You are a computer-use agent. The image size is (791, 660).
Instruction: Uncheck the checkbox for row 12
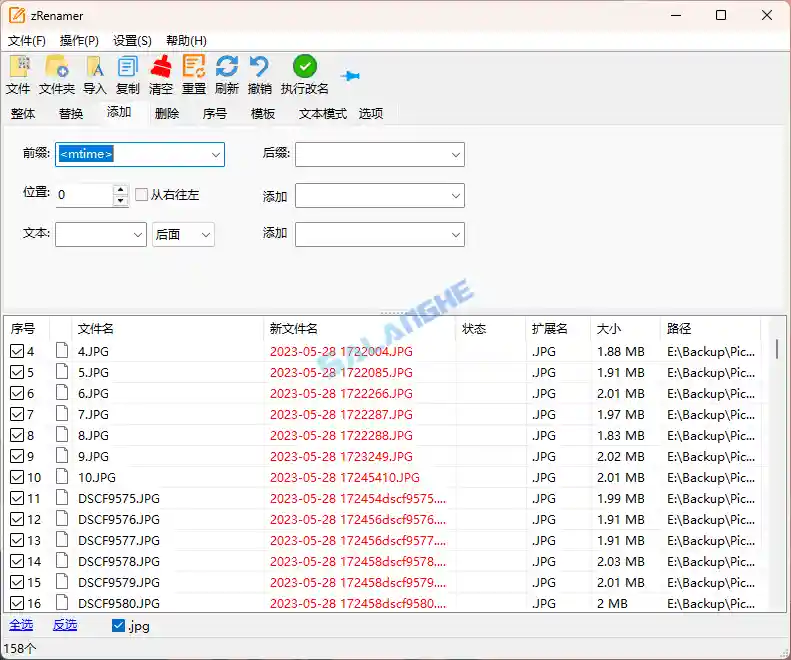tap(17, 519)
